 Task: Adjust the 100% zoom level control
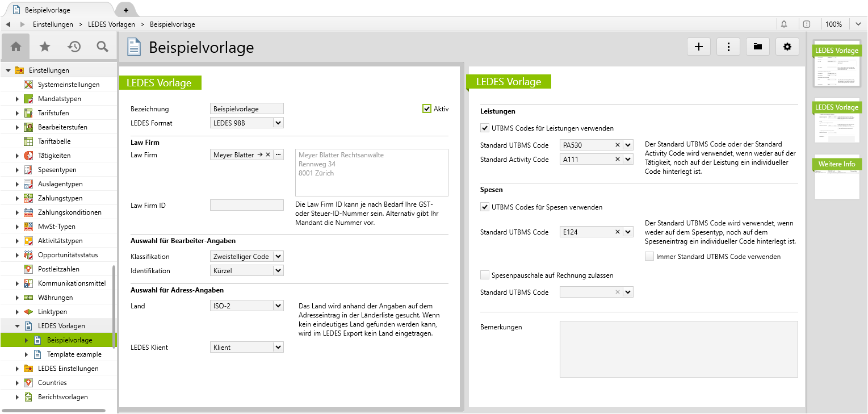(x=835, y=24)
